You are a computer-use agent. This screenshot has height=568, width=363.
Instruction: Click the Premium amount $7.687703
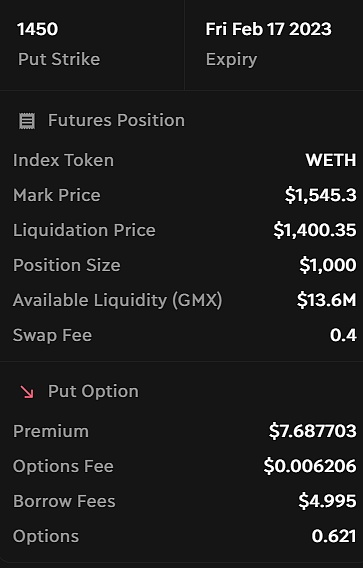coord(313,431)
